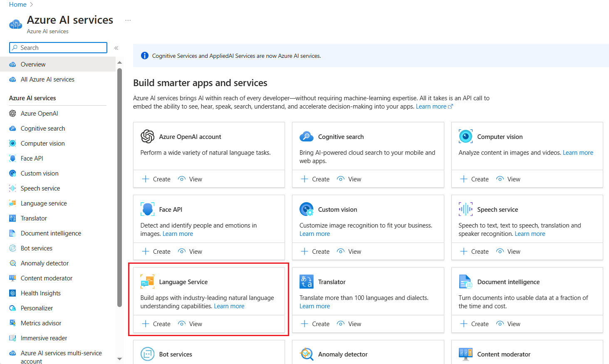Image resolution: width=609 pixels, height=364 pixels.
Task: Open the Learn more link in the intro text
Action: coord(431,106)
